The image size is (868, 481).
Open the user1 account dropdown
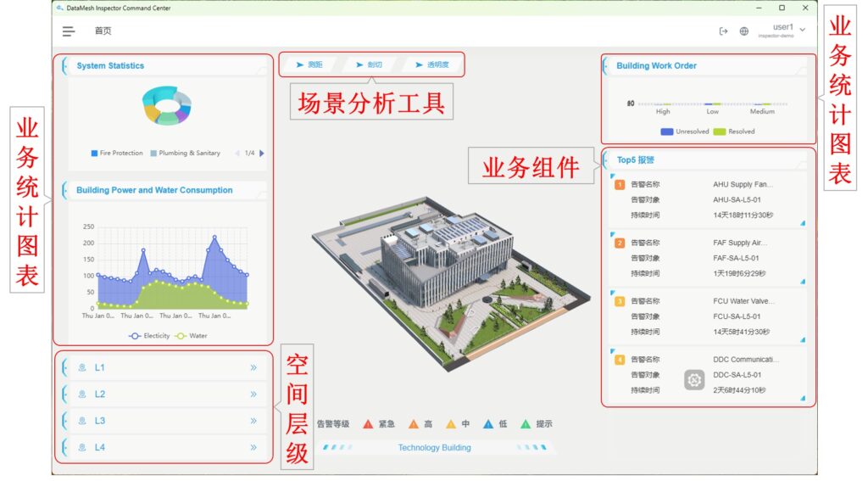(802, 31)
